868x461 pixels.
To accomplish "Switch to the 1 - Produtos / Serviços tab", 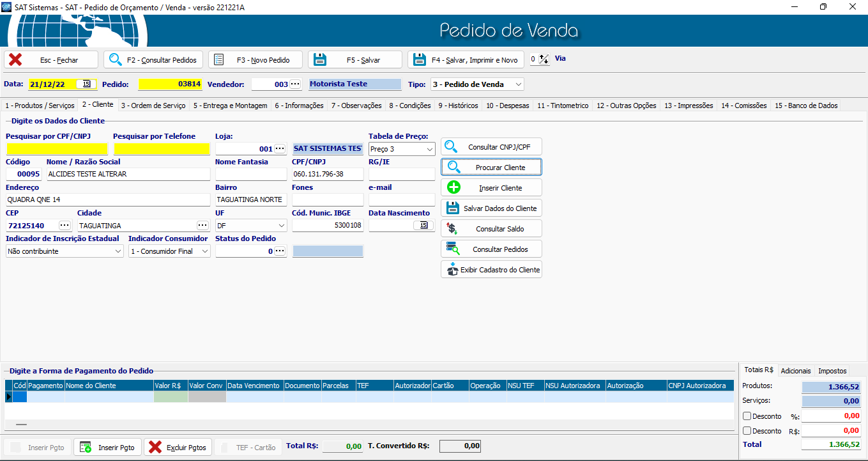I will pos(40,105).
